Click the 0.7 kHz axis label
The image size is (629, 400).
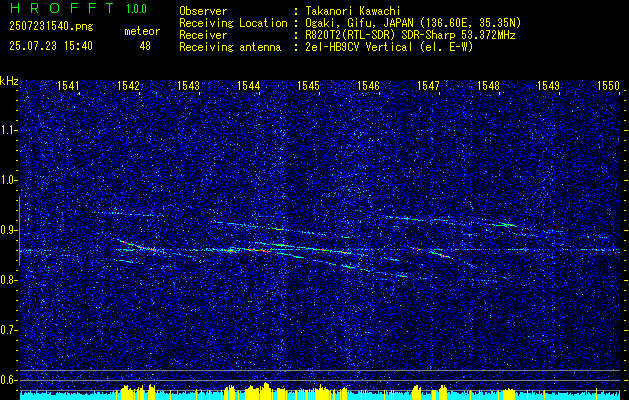coord(9,330)
